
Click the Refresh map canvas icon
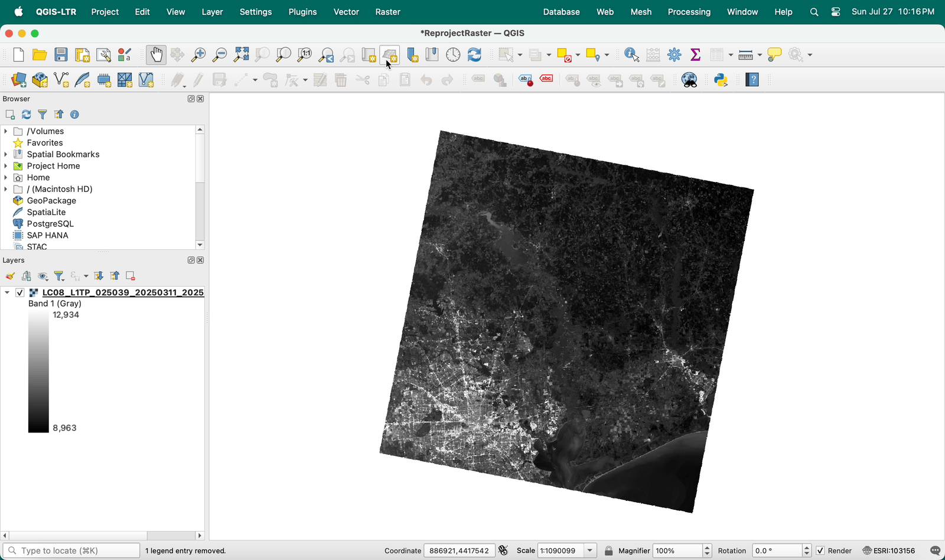pos(474,55)
